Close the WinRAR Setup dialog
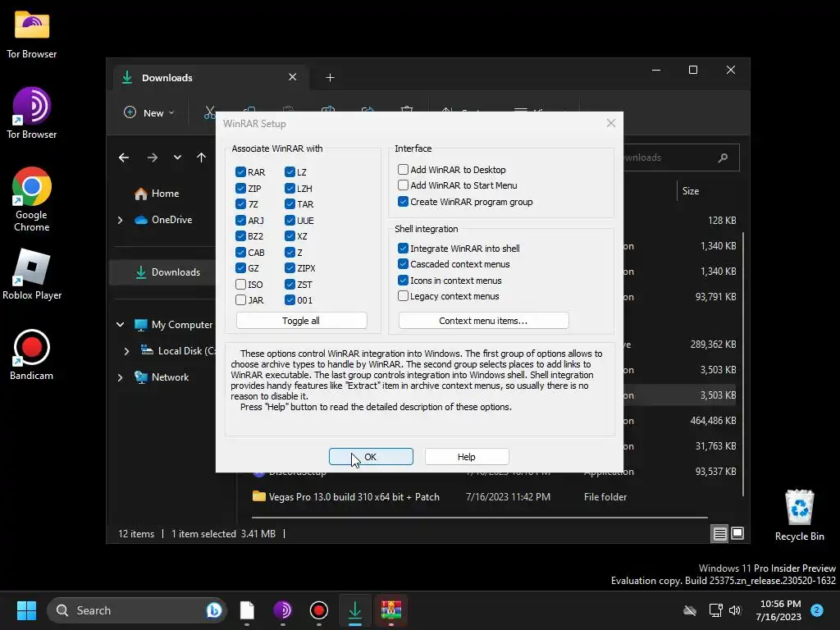Screen dimensions: 840x630 point(610,123)
